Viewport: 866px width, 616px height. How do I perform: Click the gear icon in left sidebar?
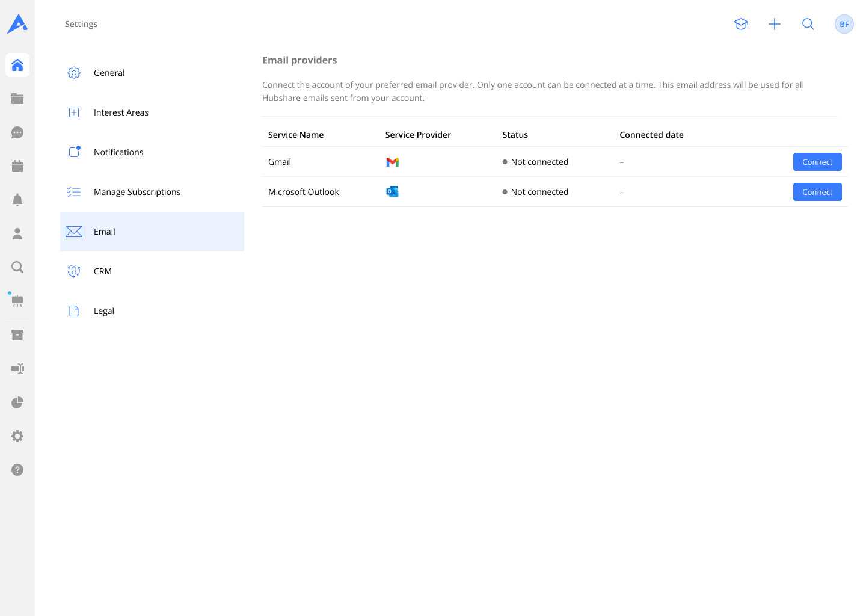17,436
